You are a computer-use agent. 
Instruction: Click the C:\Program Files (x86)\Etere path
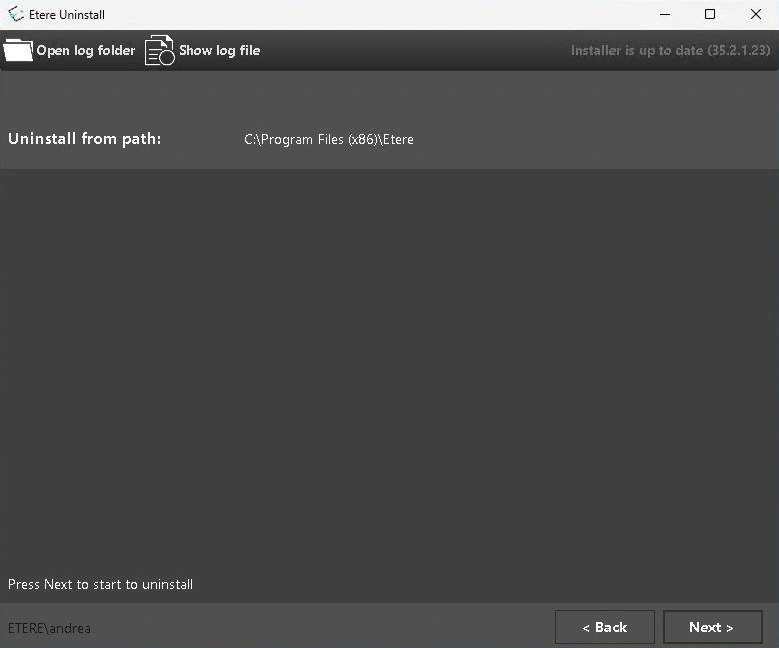coord(329,139)
